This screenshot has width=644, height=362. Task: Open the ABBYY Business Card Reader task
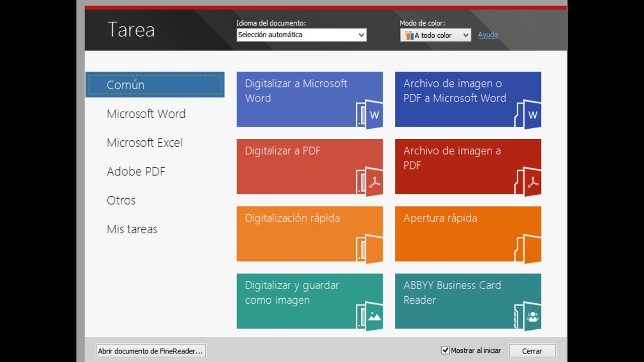click(468, 301)
